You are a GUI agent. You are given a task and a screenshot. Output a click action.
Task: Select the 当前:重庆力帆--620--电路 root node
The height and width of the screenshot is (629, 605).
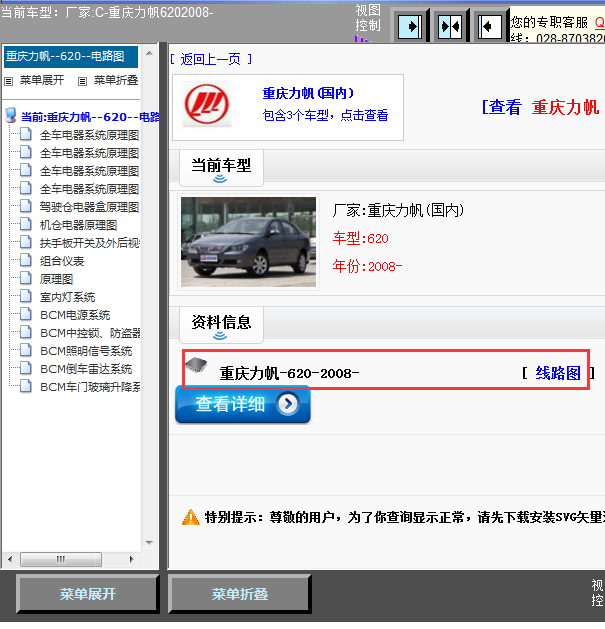[x=90, y=117]
